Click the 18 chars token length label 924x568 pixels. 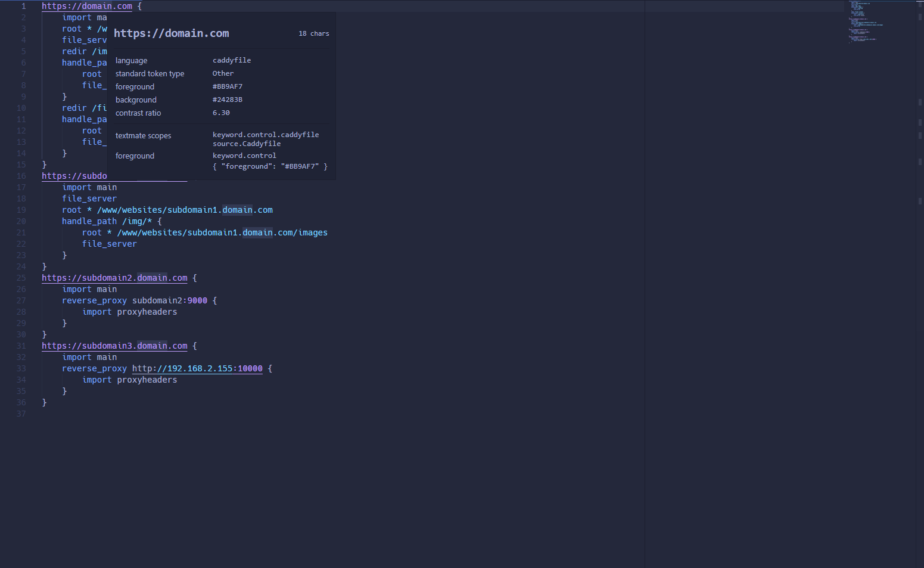314,33
